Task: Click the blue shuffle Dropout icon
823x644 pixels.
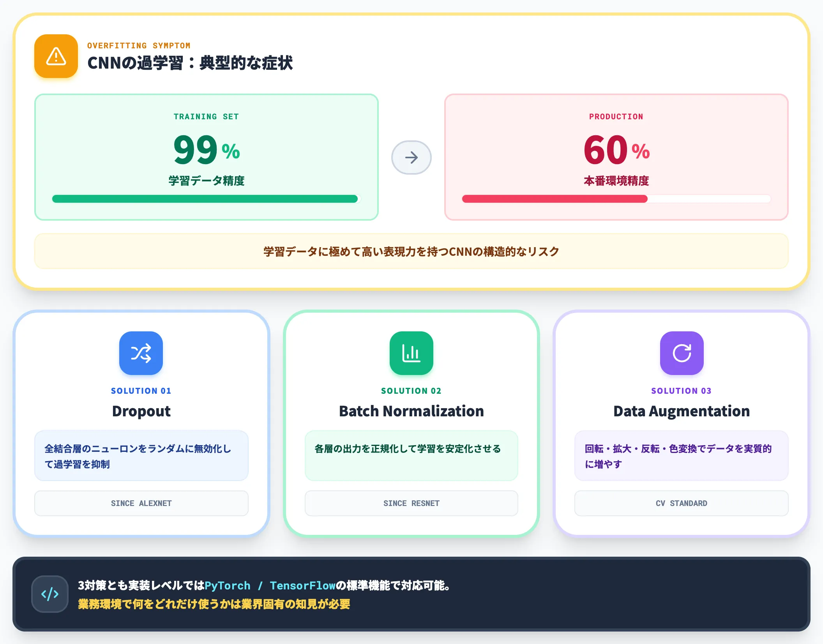Action: point(141,353)
